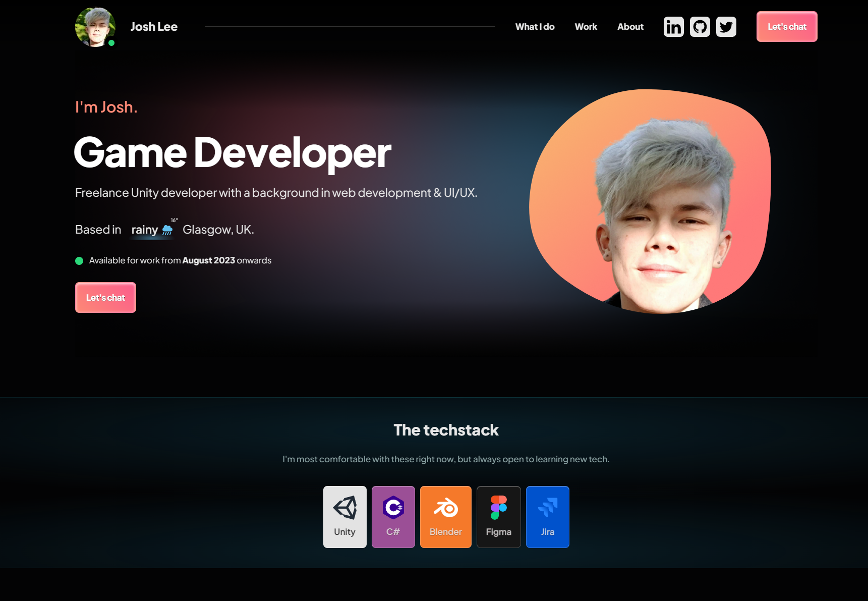This screenshot has height=601, width=868.
Task: Select the Blender skill card
Action: [445, 516]
